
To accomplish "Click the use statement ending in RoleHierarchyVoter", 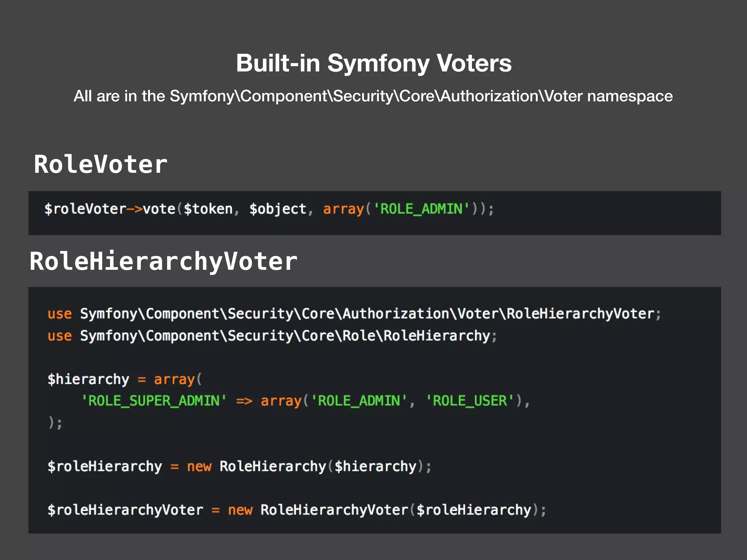I will 354,314.
